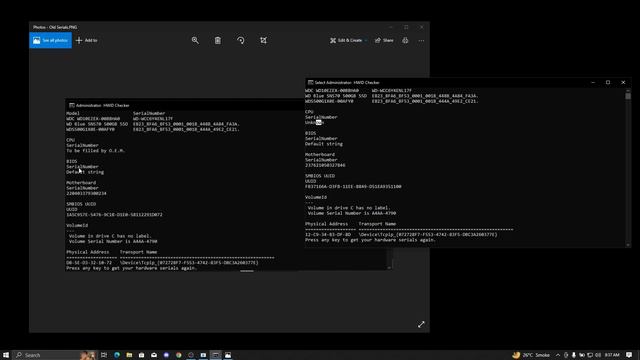Open Mail app from taskbar
Screen dimensions: 640x360
(154, 355)
